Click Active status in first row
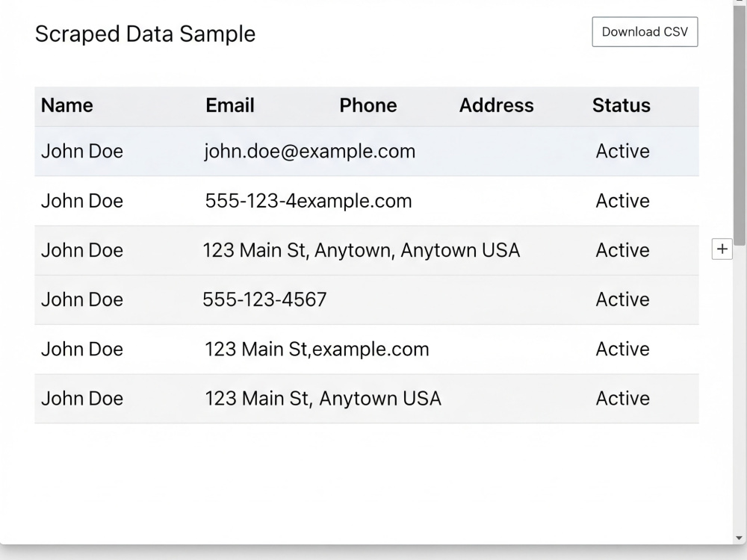This screenshot has height=560, width=747. point(623,152)
